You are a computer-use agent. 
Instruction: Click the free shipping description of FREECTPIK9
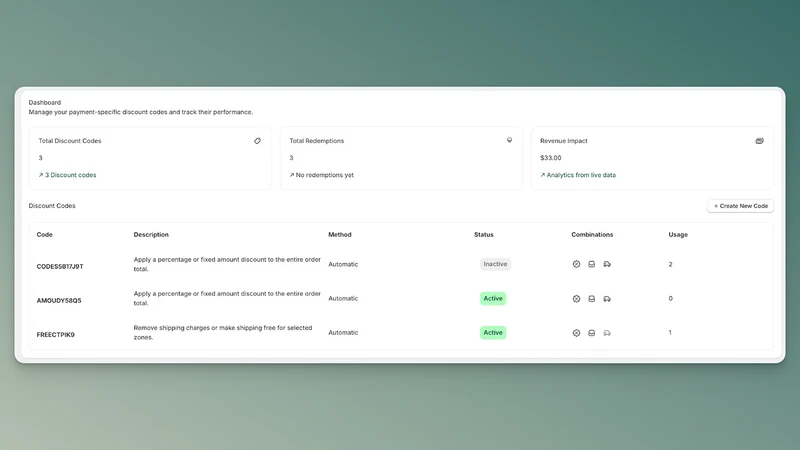pos(223,333)
